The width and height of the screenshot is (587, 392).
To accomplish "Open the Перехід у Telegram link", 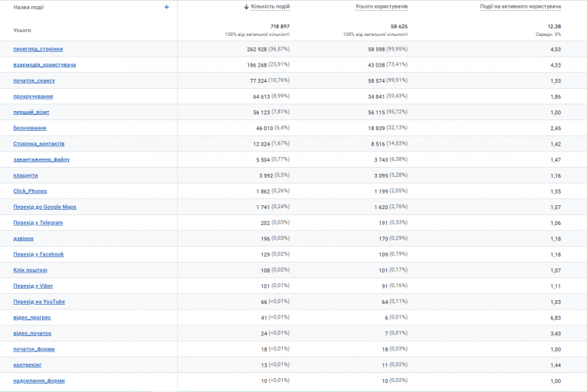I will (38, 223).
